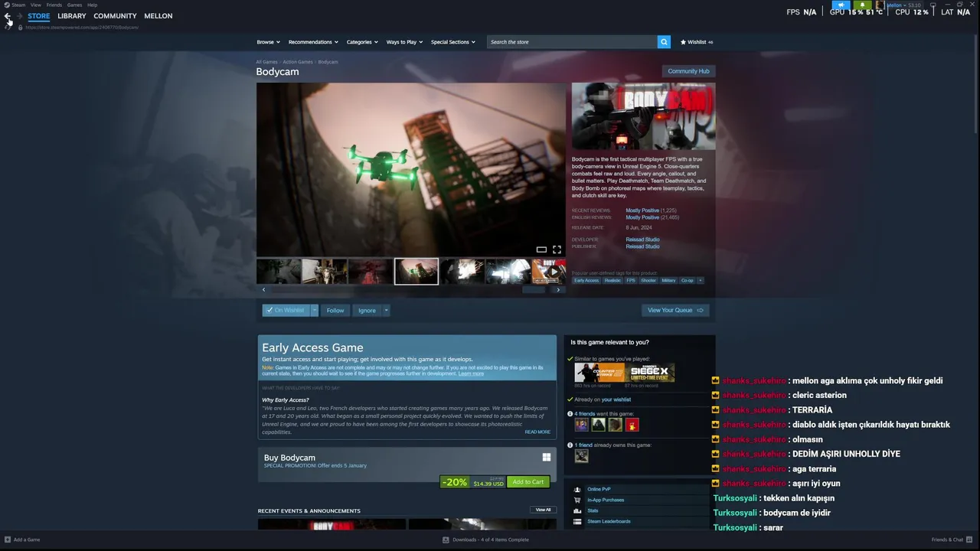Click the Add a Game plus icon

point(7,540)
